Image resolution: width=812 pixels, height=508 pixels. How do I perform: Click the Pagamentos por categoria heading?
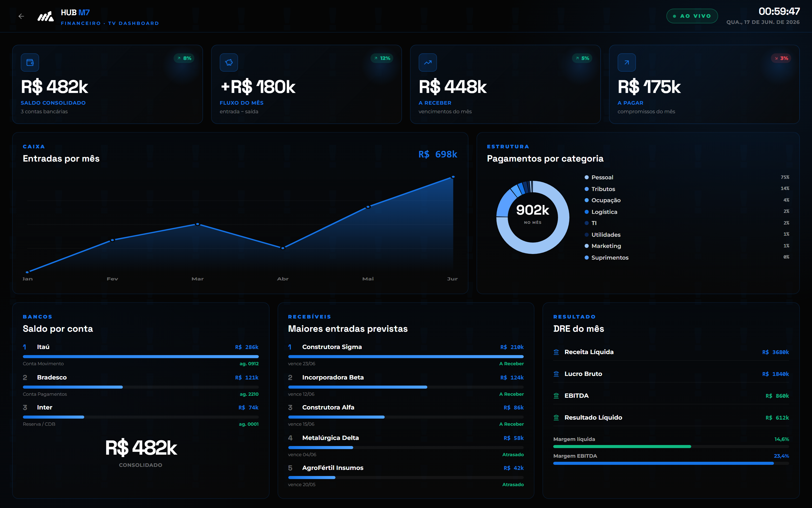[545, 158]
